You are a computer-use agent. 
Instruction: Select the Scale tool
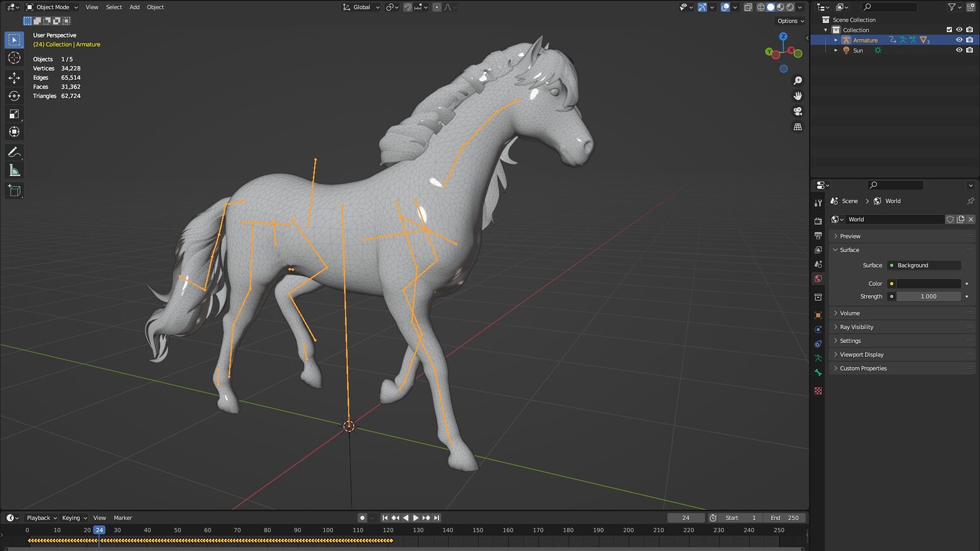tap(14, 114)
